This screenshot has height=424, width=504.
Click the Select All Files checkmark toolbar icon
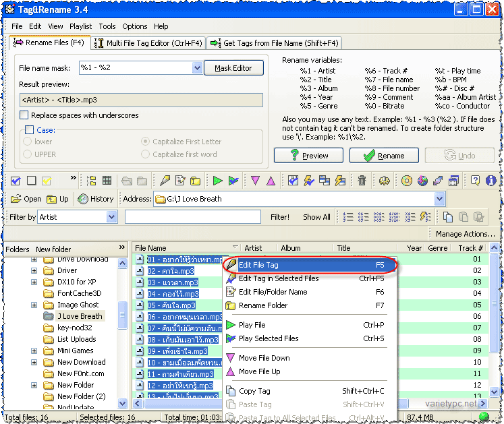[x=16, y=181]
